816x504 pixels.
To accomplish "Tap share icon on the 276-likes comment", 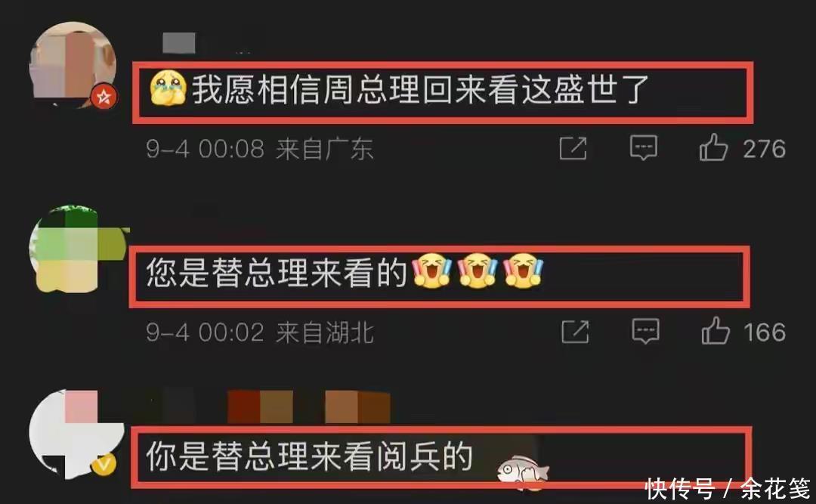I will 573,148.
